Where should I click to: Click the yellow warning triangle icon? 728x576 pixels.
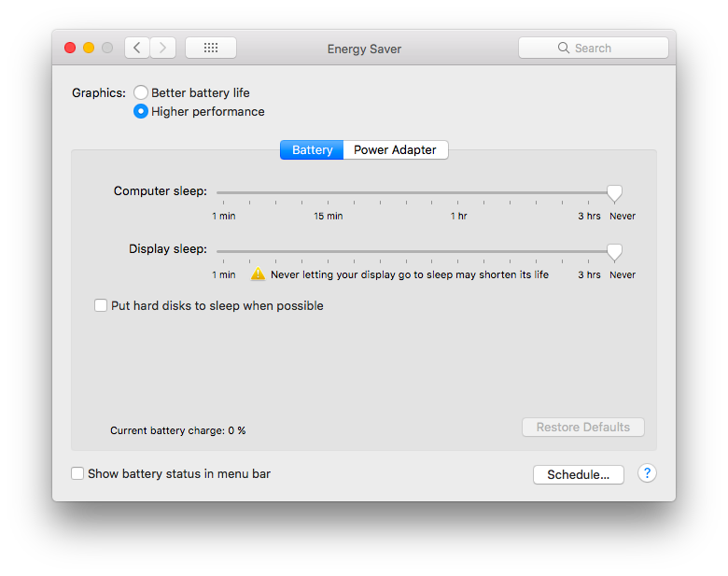(258, 274)
